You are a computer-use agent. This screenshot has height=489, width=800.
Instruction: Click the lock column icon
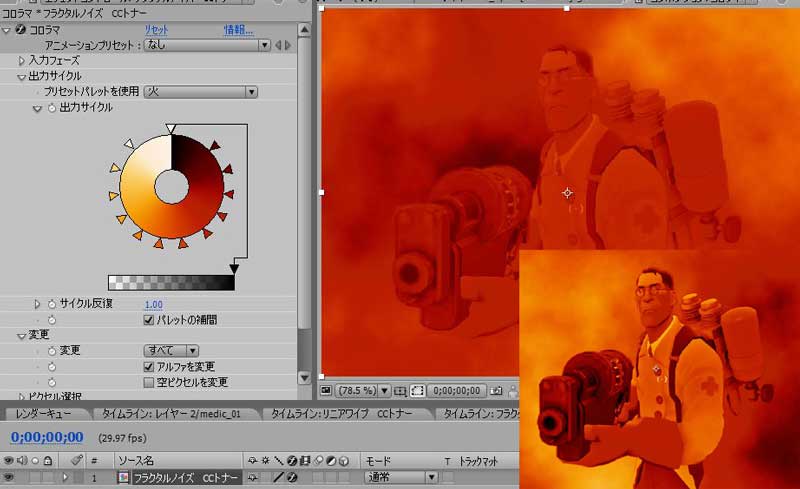[47, 460]
